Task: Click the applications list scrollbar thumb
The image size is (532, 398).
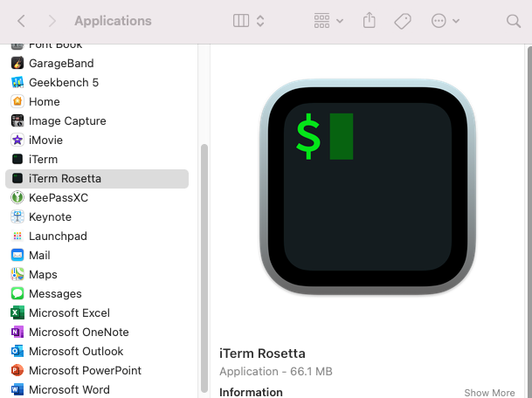Action: tap(204, 268)
